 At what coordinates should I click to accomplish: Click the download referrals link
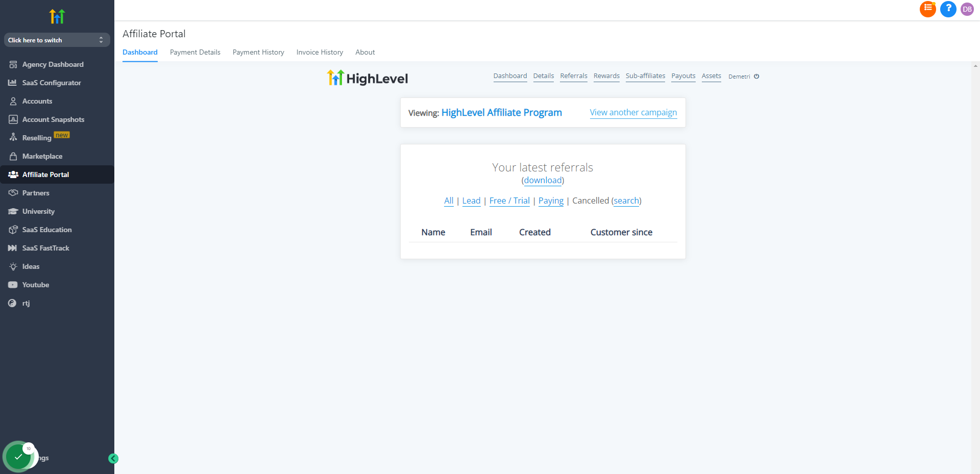point(543,180)
